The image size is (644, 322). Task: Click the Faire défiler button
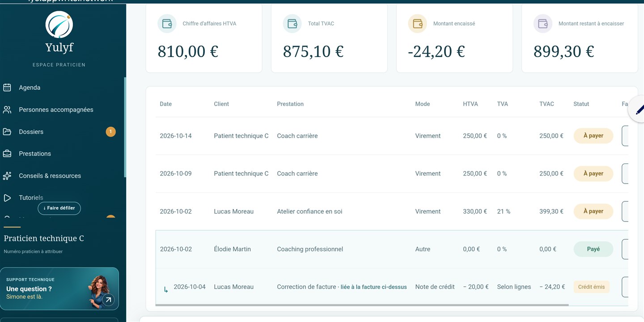coord(59,208)
